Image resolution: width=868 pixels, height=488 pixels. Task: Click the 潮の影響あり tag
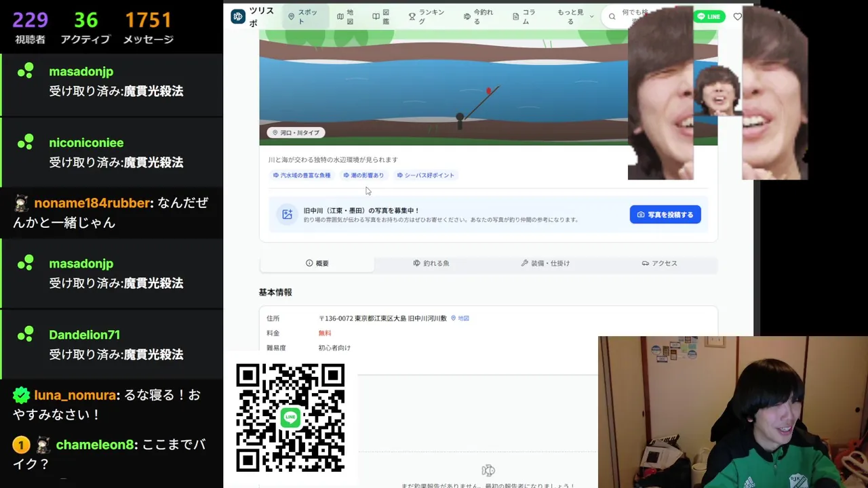click(x=363, y=175)
